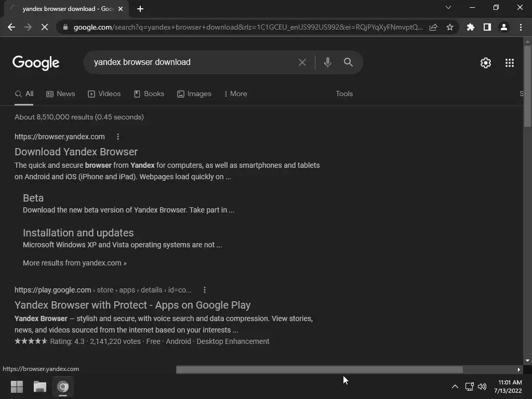Click the address bar URL
This screenshot has width=532, height=399.
pos(248,27)
